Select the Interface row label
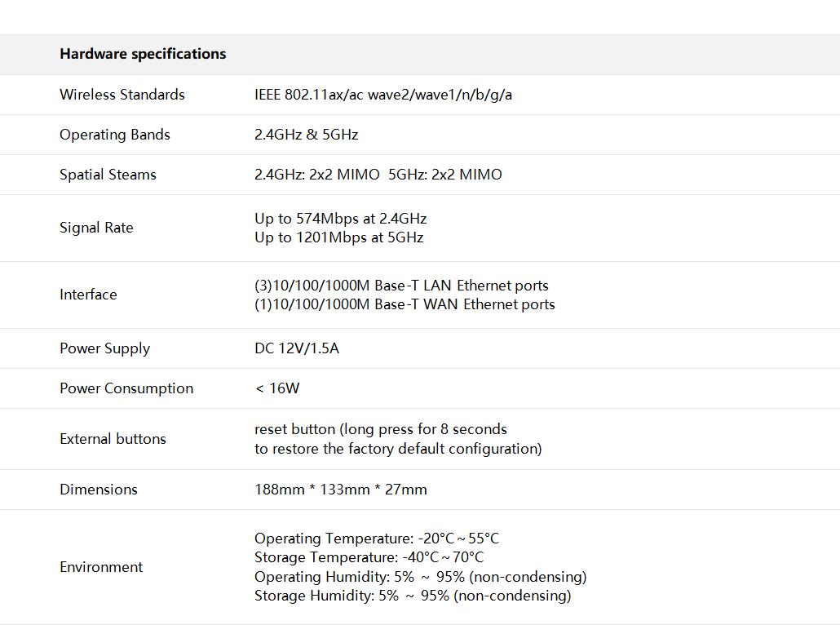 point(88,295)
